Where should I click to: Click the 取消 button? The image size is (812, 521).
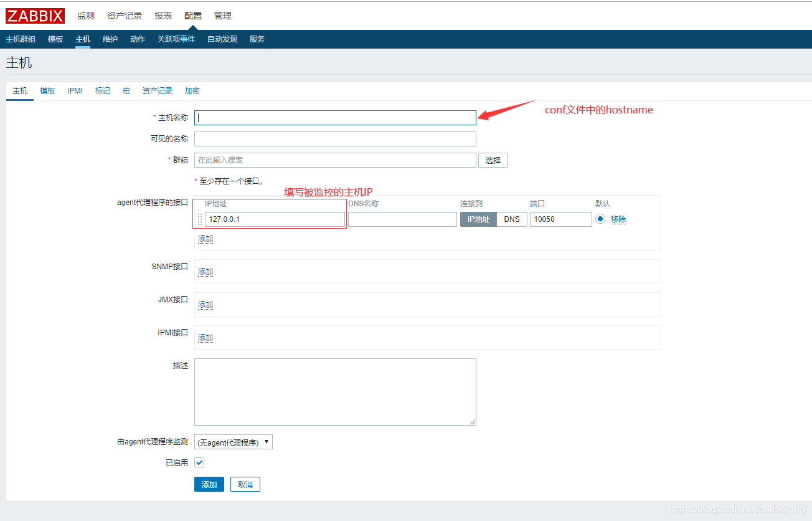pyautogui.click(x=245, y=484)
